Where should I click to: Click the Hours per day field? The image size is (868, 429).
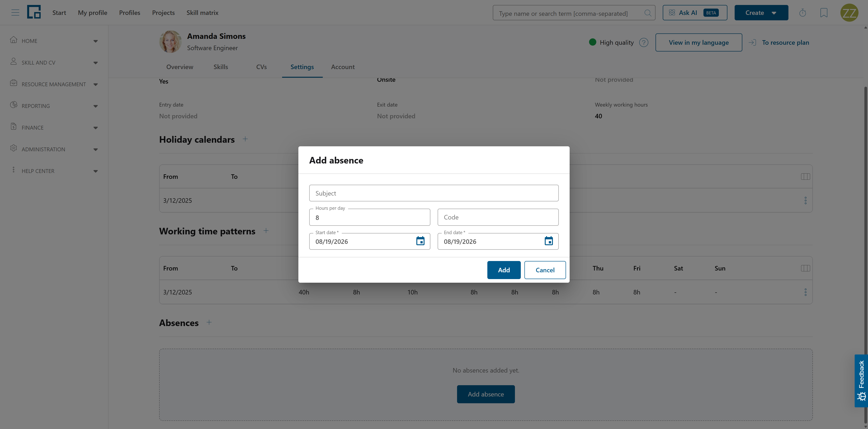pyautogui.click(x=370, y=217)
